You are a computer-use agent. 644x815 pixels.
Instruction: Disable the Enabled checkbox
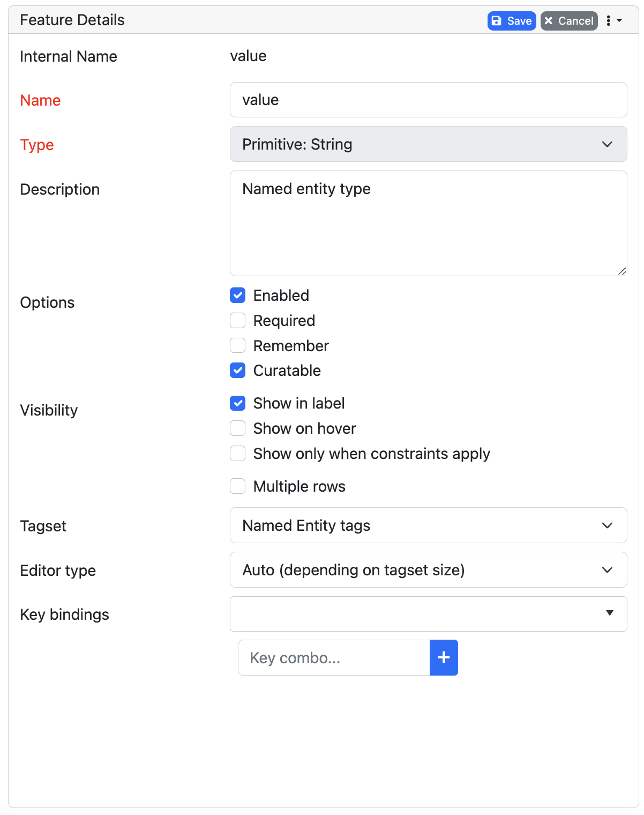tap(237, 295)
